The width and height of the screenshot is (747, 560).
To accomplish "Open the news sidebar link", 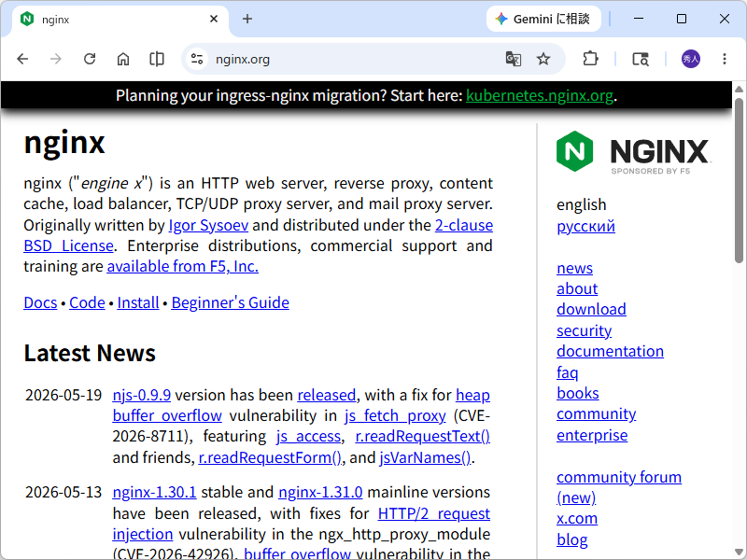I will click(574, 268).
